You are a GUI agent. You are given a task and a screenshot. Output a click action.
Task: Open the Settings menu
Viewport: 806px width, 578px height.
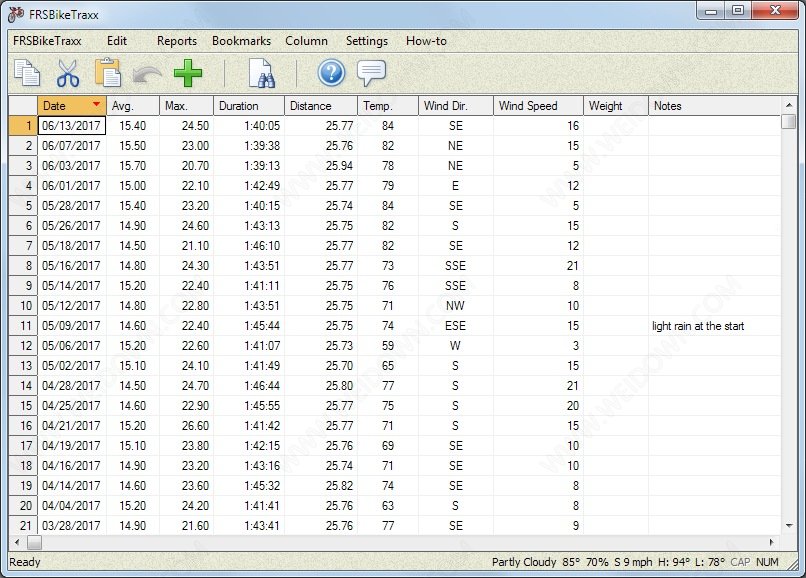[x=366, y=41]
